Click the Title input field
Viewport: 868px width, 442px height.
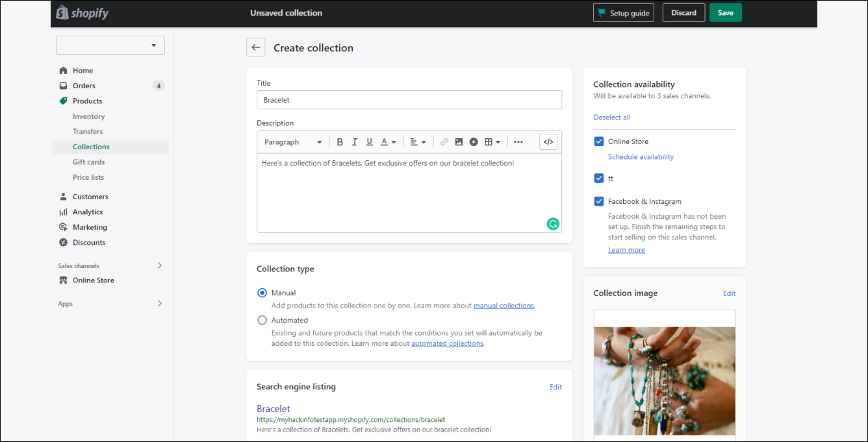(409, 100)
